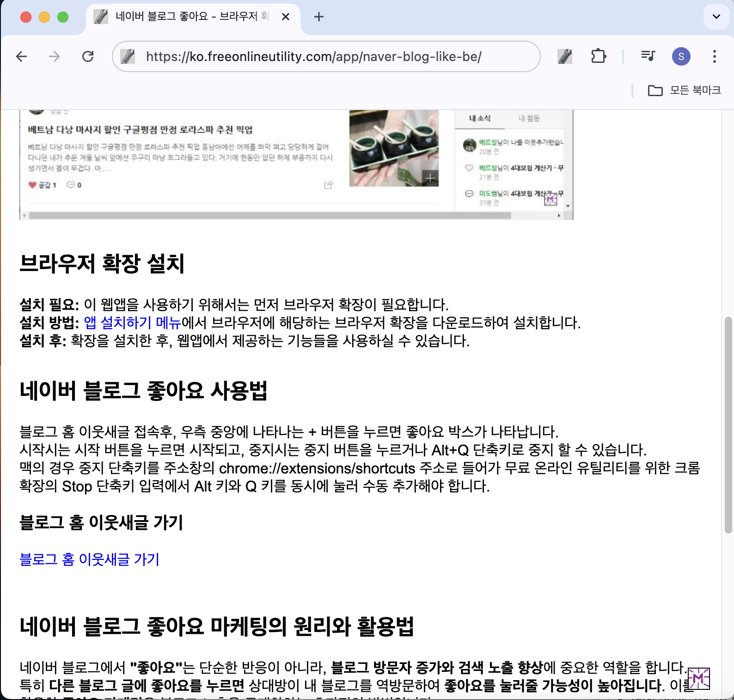This screenshot has height=700, width=734.
Task: Click the page vertical scrollbar thumb
Action: pos(728,425)
